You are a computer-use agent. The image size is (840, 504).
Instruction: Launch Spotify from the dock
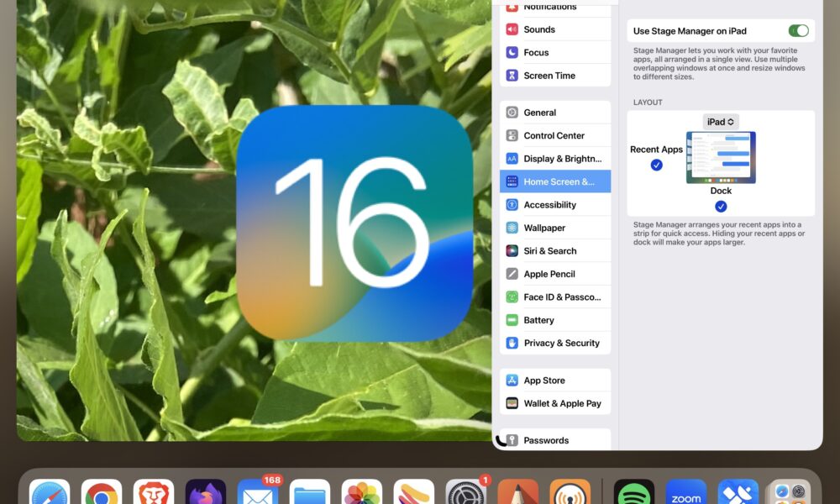coord(633,493)
